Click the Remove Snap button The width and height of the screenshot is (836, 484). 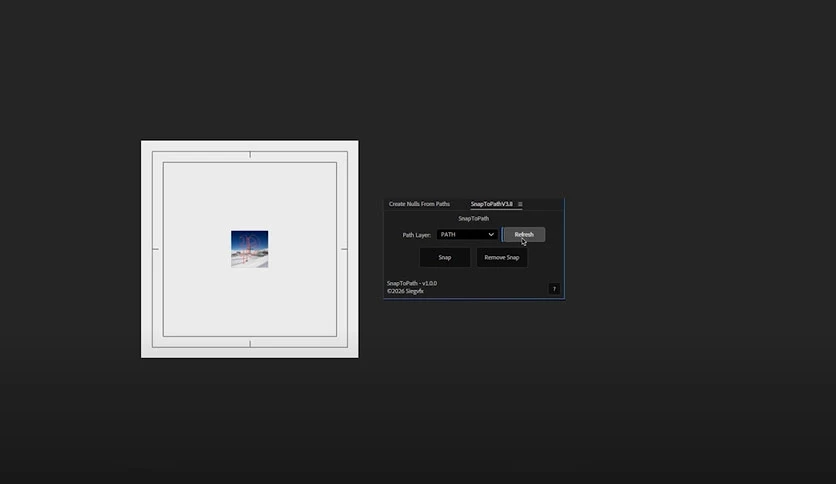coord(502,257)
